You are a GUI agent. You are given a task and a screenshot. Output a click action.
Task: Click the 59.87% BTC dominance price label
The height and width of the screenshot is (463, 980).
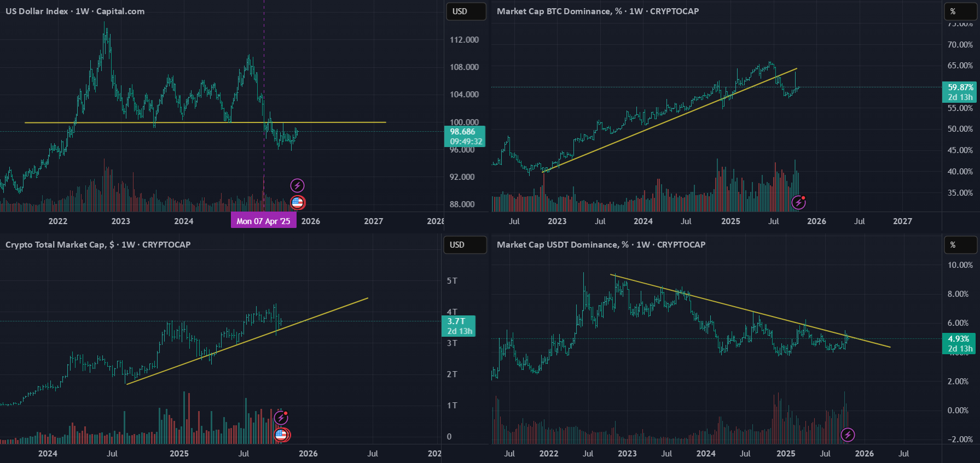click(960, 92)
